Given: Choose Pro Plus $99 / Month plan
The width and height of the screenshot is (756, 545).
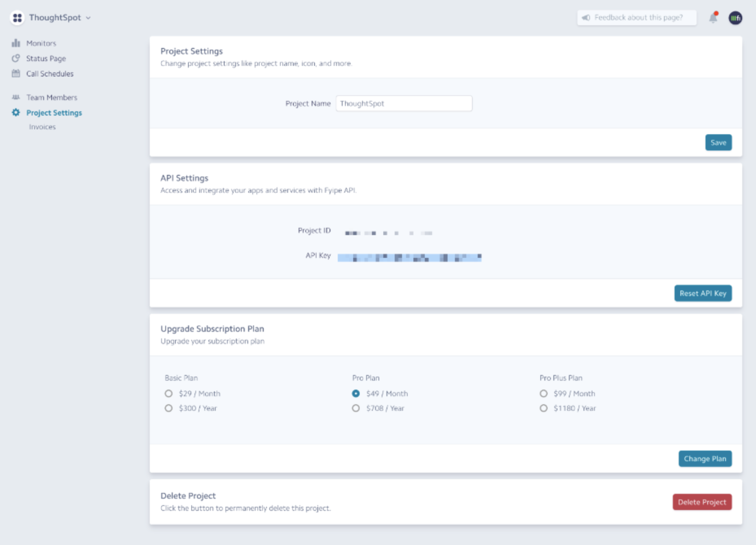Looking at the screenshot, I should tap(544, 393).
